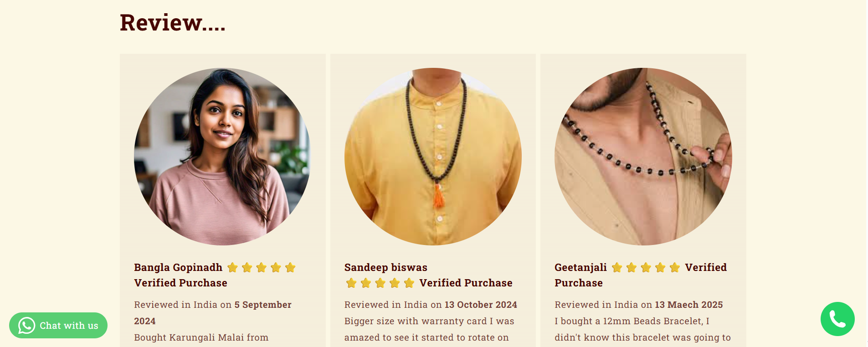Click the 13 October 2024 review date
The image size is (868, 347).
481,305
